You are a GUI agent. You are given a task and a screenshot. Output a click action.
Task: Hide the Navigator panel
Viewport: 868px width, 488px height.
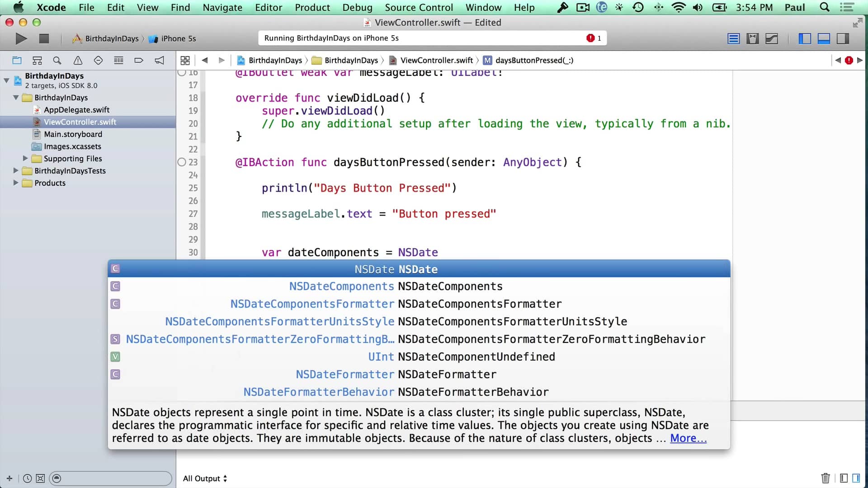tap(805, 39)
